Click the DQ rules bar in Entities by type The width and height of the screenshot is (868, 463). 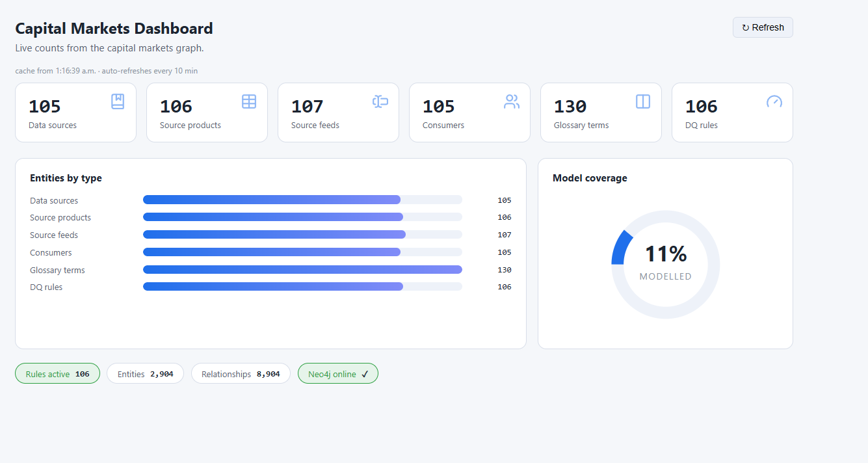(x=302, y=287)
